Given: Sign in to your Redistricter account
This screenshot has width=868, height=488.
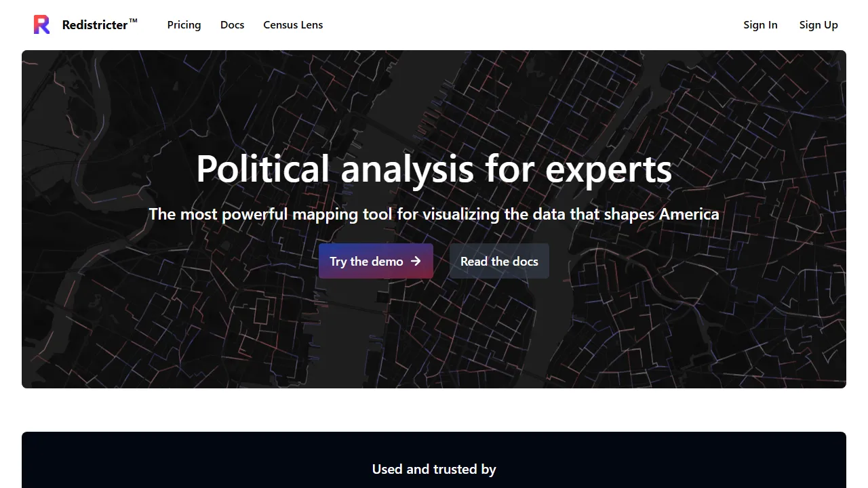Looking at the screenshot, I should (760, 24).
